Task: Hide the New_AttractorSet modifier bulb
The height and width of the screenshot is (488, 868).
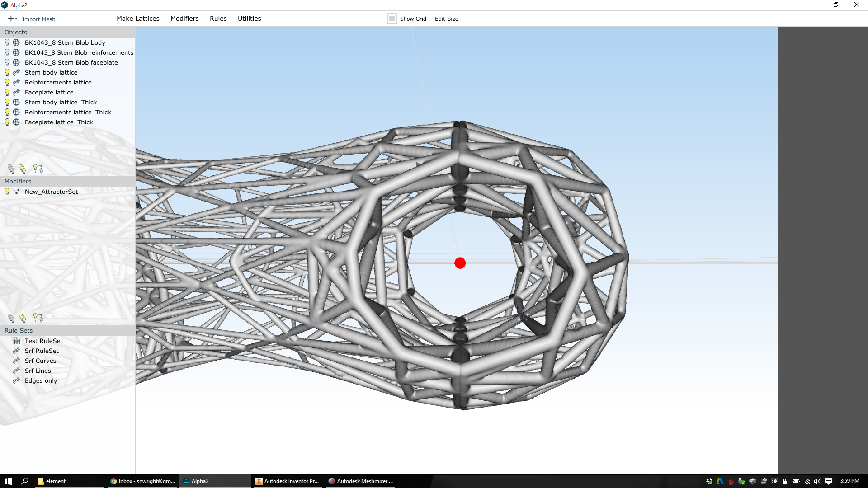Action: click(7, 192)
